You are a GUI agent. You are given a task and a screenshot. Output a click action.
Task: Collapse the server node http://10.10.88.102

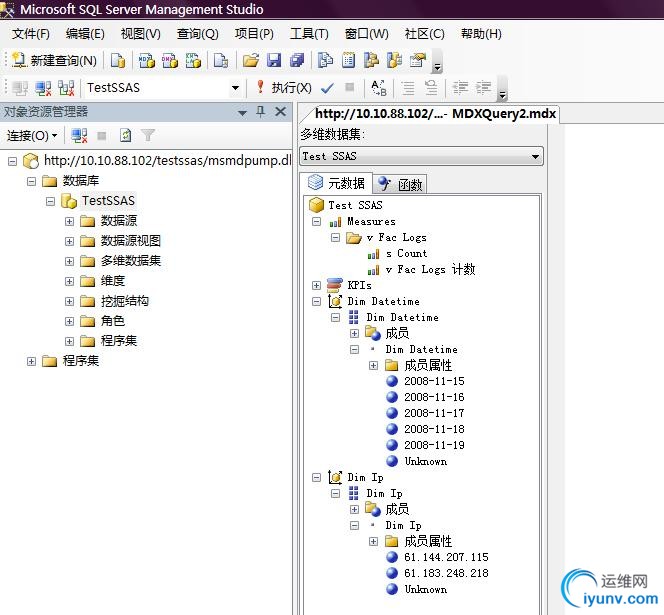(13, 161)
